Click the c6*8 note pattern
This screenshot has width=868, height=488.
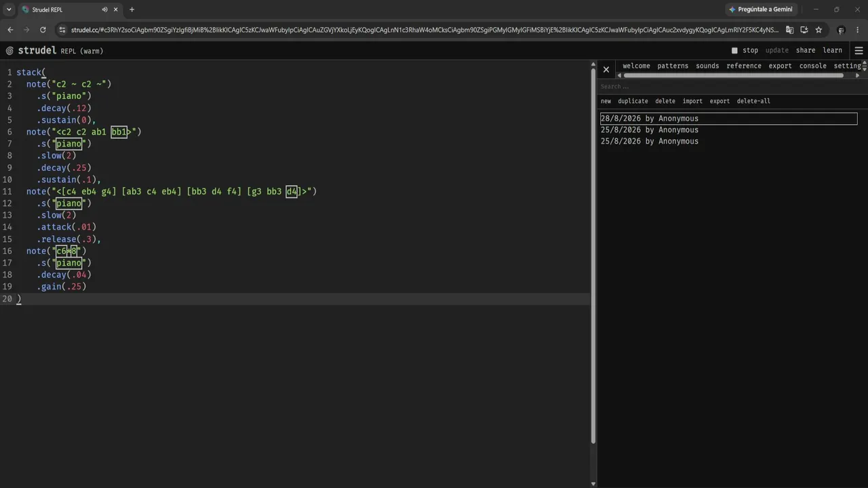[66, 251]
